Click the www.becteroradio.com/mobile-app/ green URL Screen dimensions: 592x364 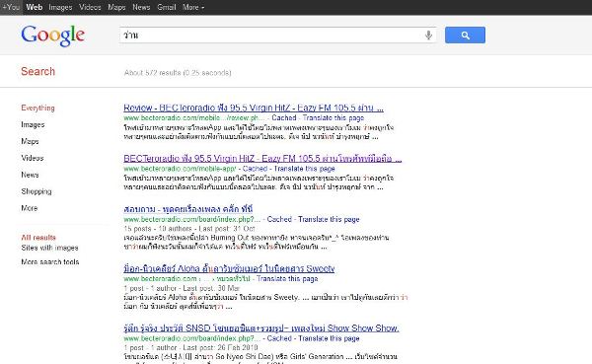[x=180, y=169]
